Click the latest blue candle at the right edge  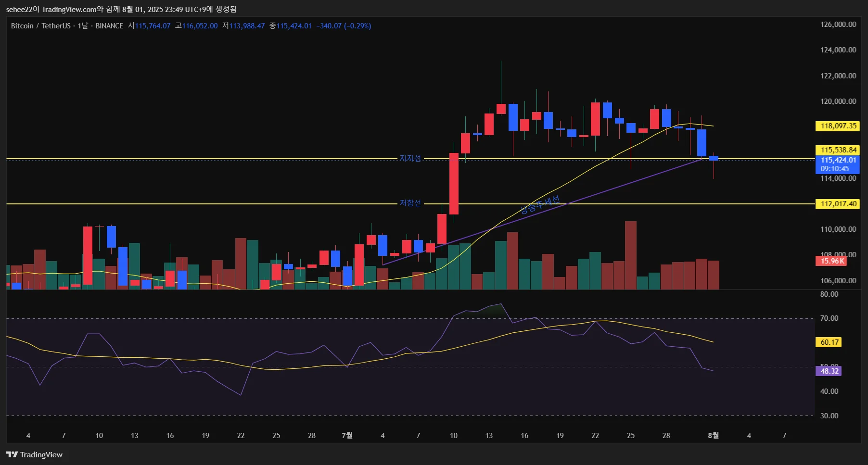(x=714, y=158)
